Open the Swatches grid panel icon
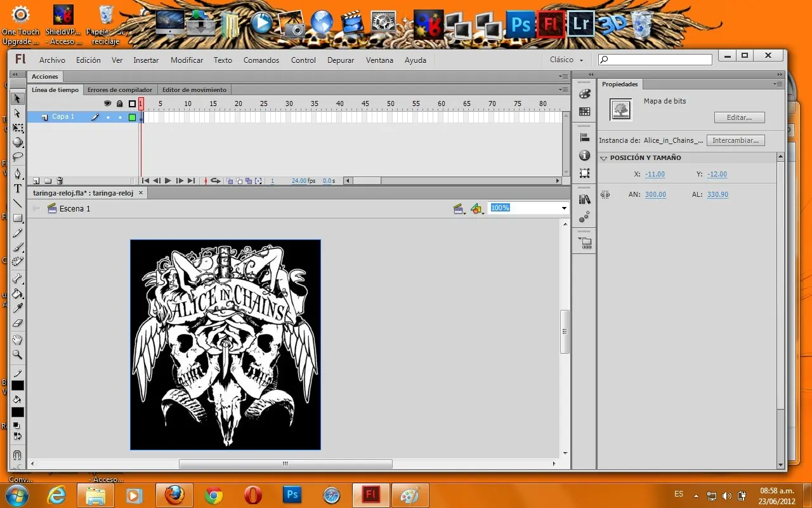This screenshot has width=812, height=508. pyautogui.click(x=584, y=111)
